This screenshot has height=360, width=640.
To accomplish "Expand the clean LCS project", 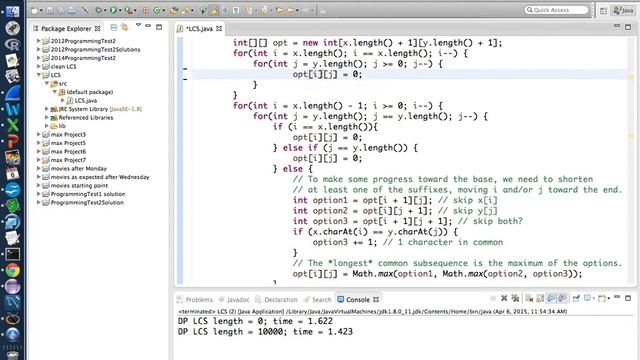I will point(38,66).
